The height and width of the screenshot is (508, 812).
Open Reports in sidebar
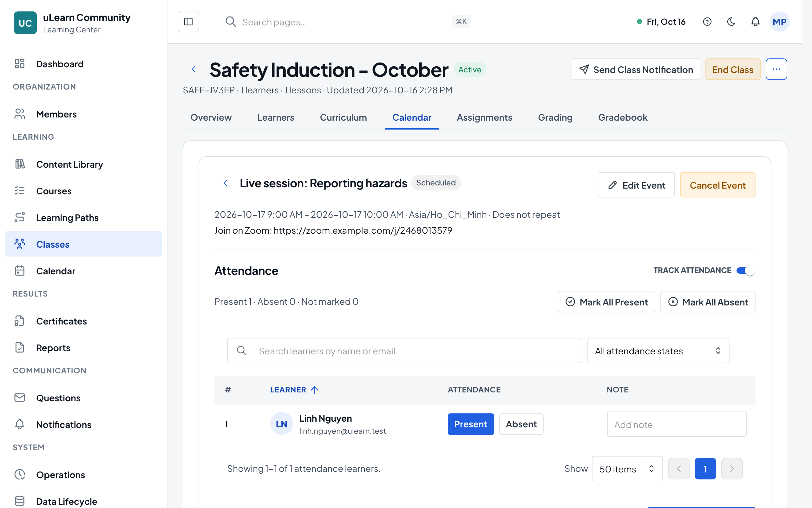point(83,348)
